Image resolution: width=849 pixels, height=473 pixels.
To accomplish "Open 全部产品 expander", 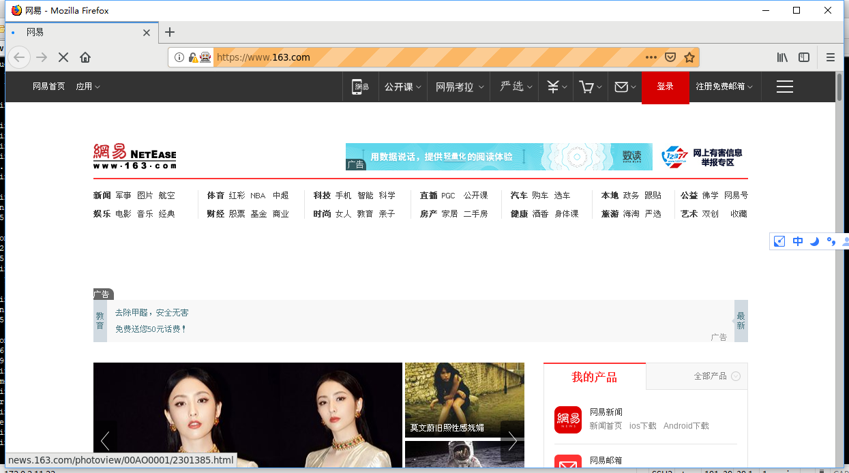I will 717,376.
